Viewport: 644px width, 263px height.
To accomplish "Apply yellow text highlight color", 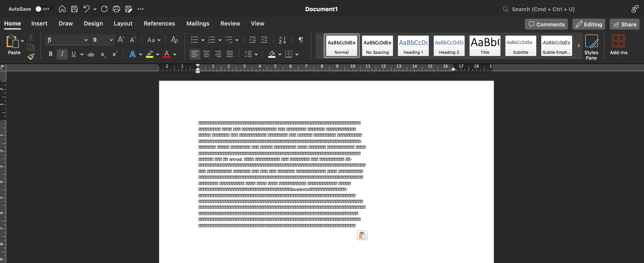I will 150,54.
